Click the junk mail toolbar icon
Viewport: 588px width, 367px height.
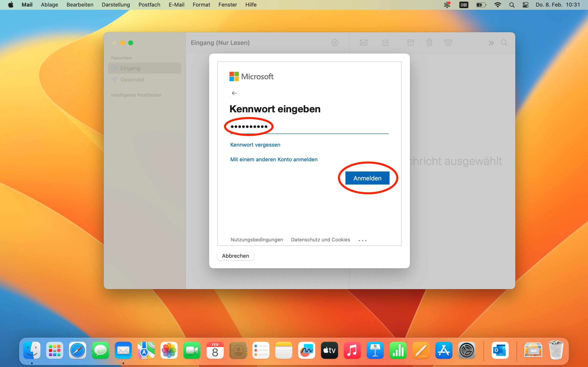[448, 43]
